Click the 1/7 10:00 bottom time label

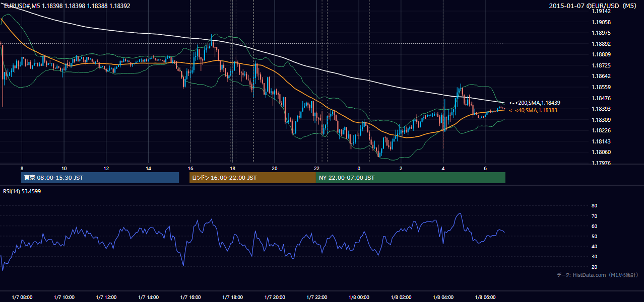[x=64, y=297]
